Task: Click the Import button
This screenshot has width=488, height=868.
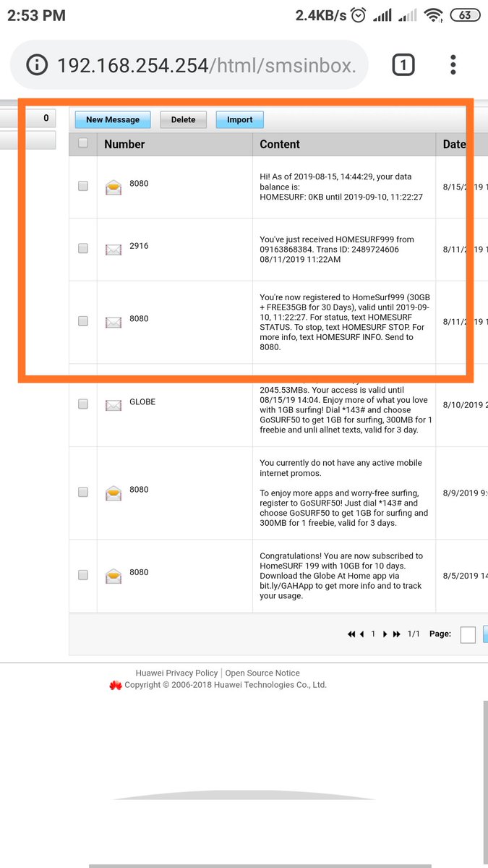Action: (240, 119)
